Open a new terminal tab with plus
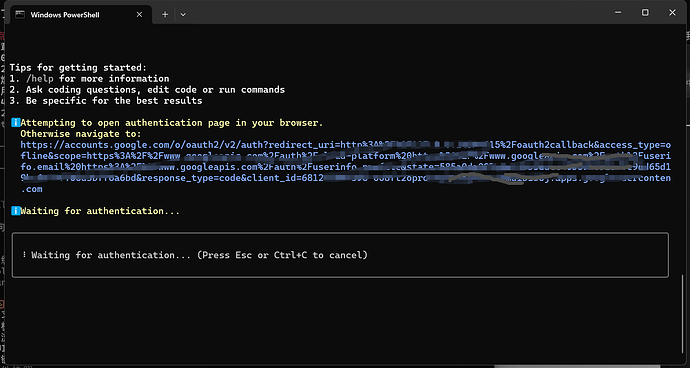 click(x=165, y=15)
